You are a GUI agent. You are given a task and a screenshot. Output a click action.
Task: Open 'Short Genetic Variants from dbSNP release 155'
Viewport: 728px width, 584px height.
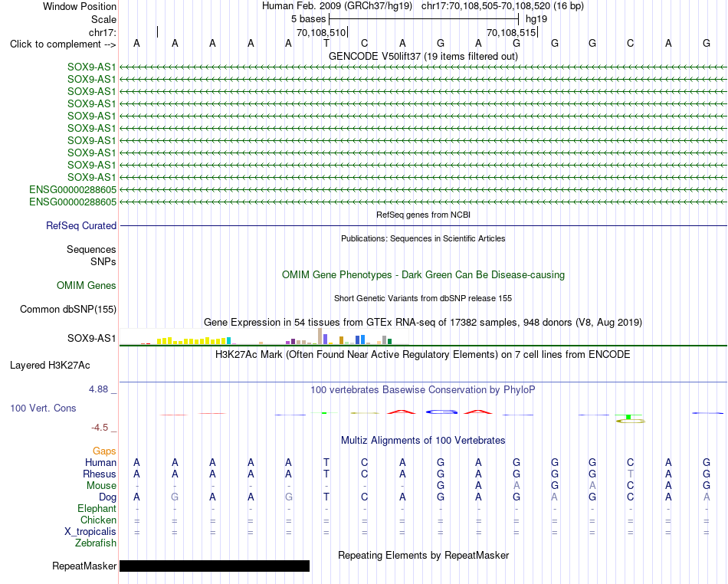tap(423, 298)
